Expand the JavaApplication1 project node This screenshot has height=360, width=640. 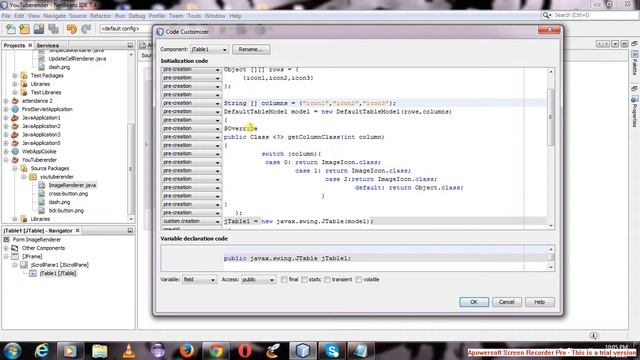pos(6,118)
